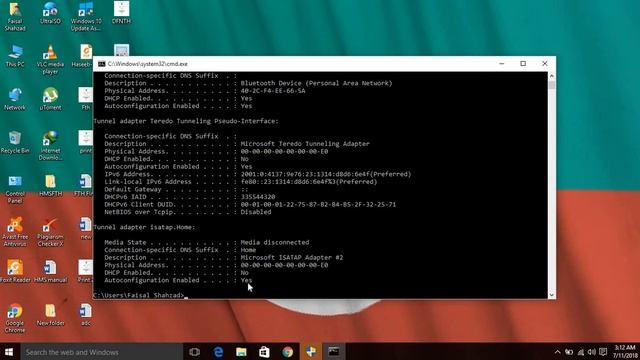Open the Control Panel desktop icon
Screen dimensions: 640x360
pyautogui.click(x=15, y=189)
